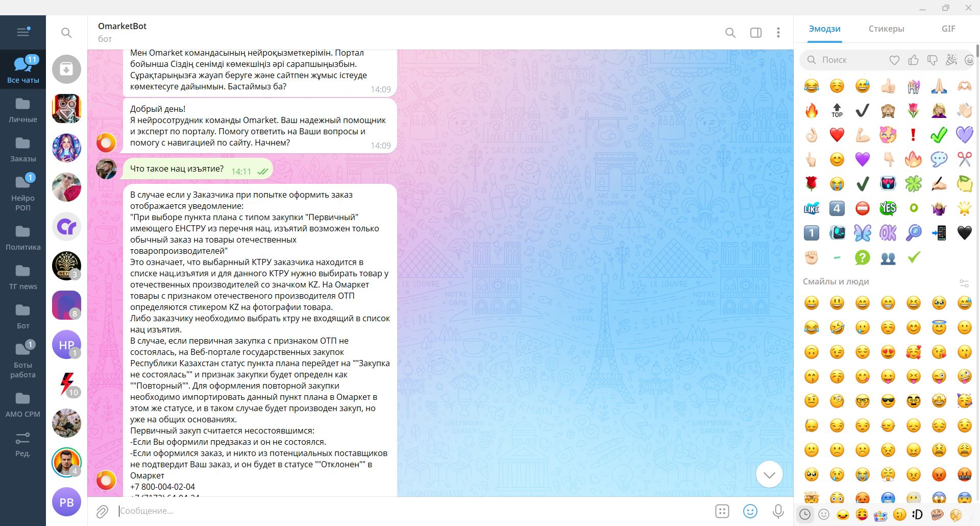Open the bot commands keyboard icon

[x=722, y=511]
